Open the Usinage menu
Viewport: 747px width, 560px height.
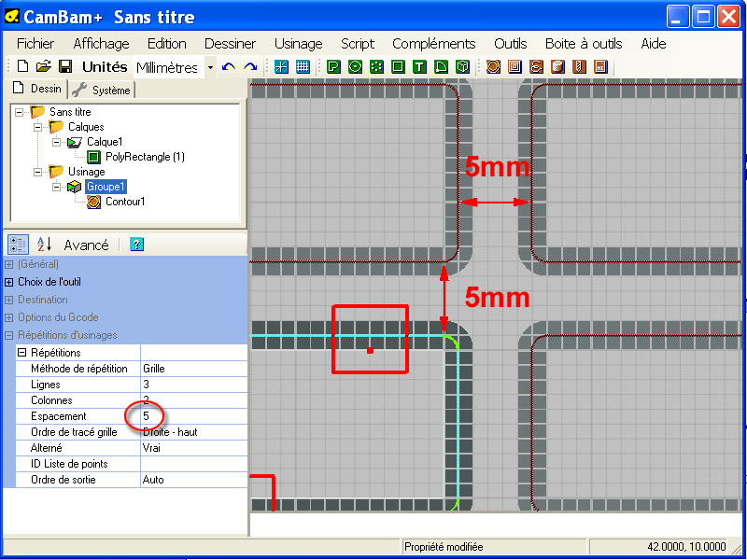[x=298, y=44]
